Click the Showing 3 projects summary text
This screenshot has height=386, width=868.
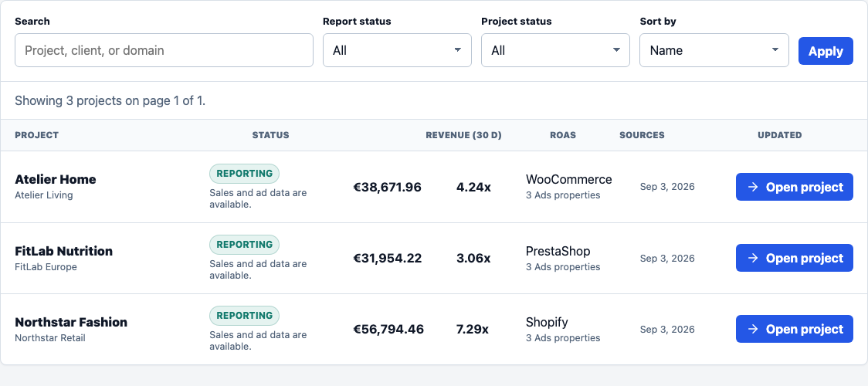point(110,100)
